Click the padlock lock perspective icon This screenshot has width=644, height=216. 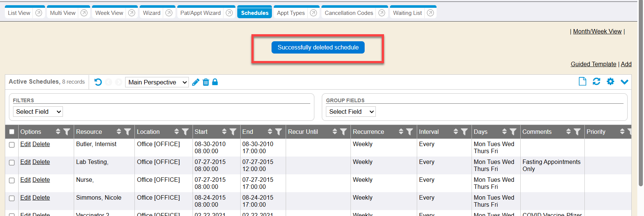pyautogui.click(x=215, y=82)
